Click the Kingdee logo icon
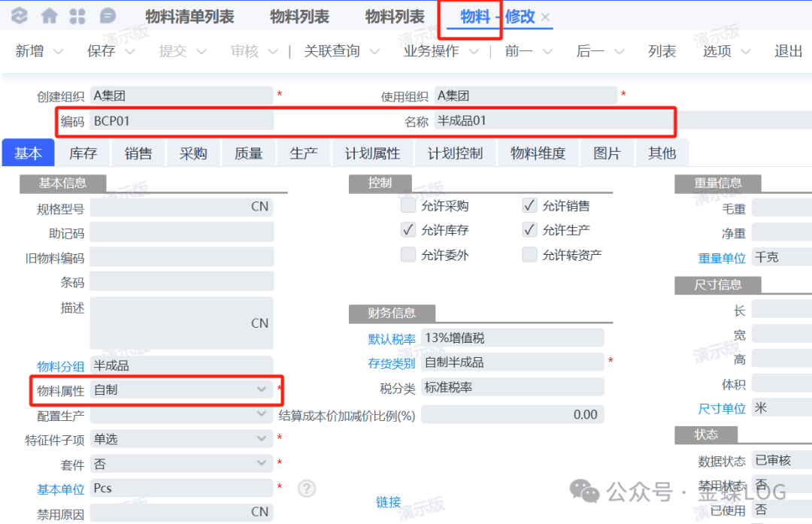 pyautogui.click(x=20, y=16)
